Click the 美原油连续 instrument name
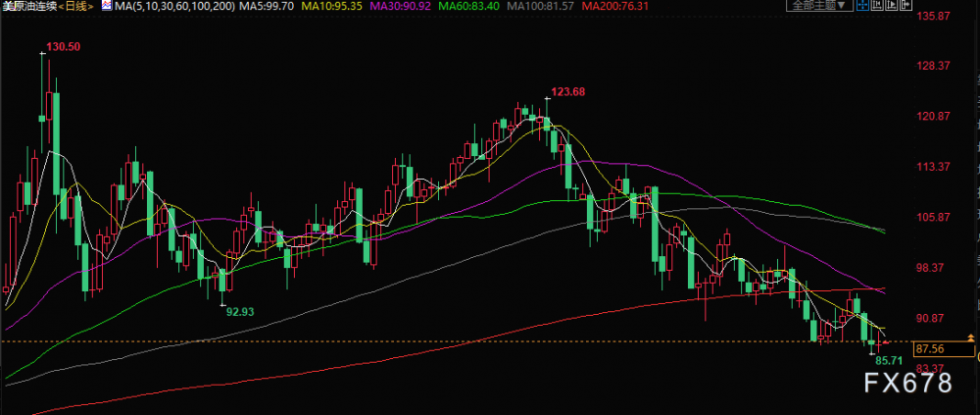This screenshot has width=980, height=415. (30, 6)
